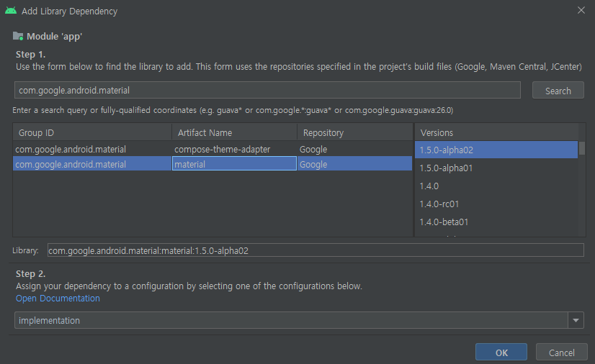Click the Android Studio logo icon
The width and height of the screenshot is (595, 364).
tap(11, 11)
